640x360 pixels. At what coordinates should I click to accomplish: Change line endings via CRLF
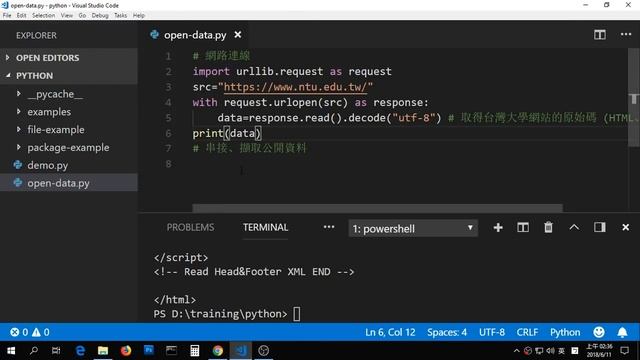click(x=527, y=332)
